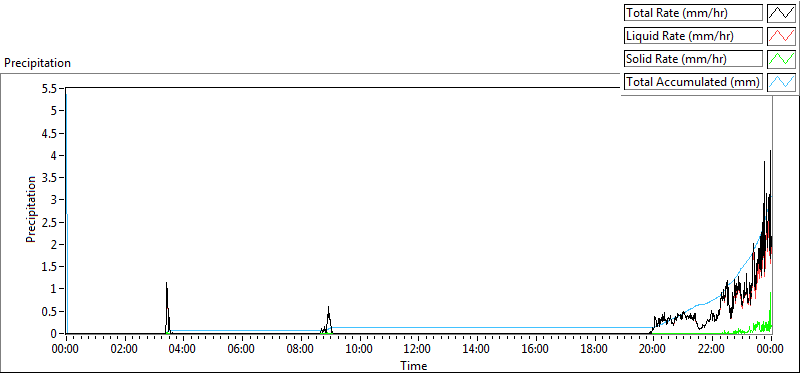Click the 12:00 tick label on time axis
Screen dimensions: 800x373
click(x=417, y=350)
